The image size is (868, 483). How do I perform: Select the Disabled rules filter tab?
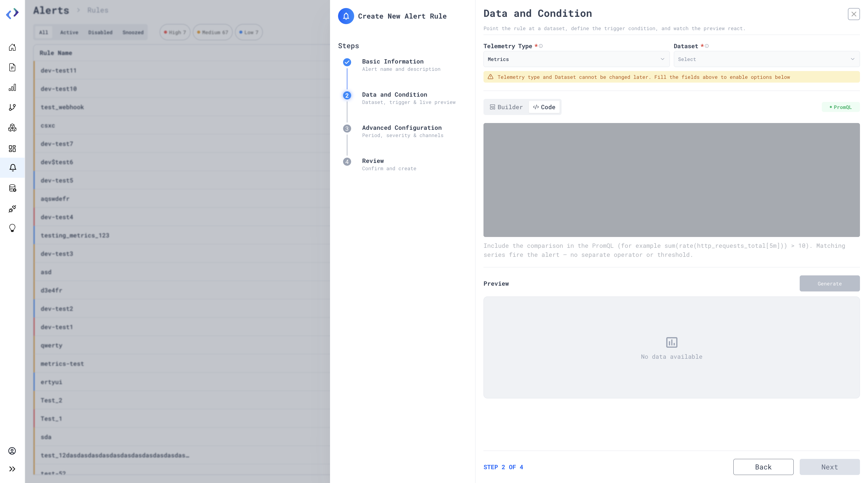[x=100, y=32]
